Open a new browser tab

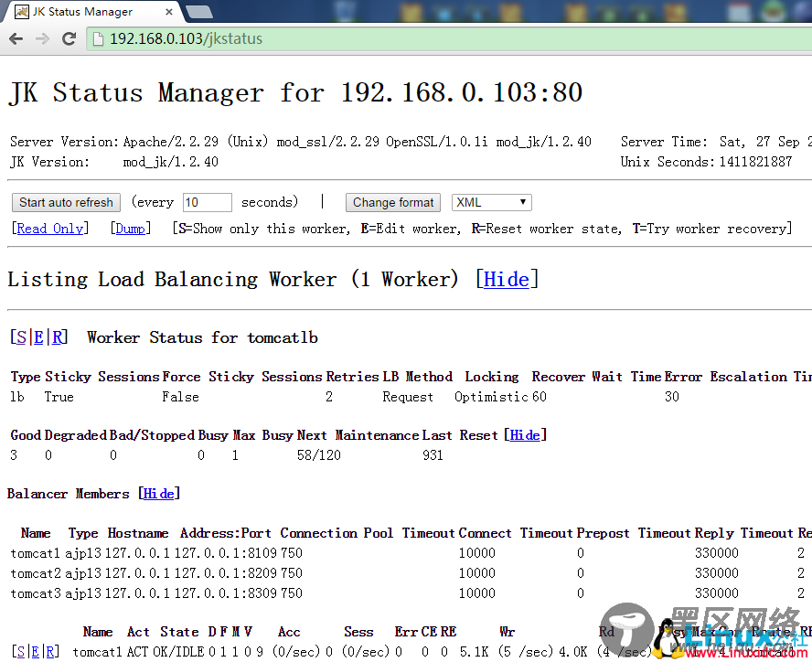pyautogui.click(x=199, y=12)
